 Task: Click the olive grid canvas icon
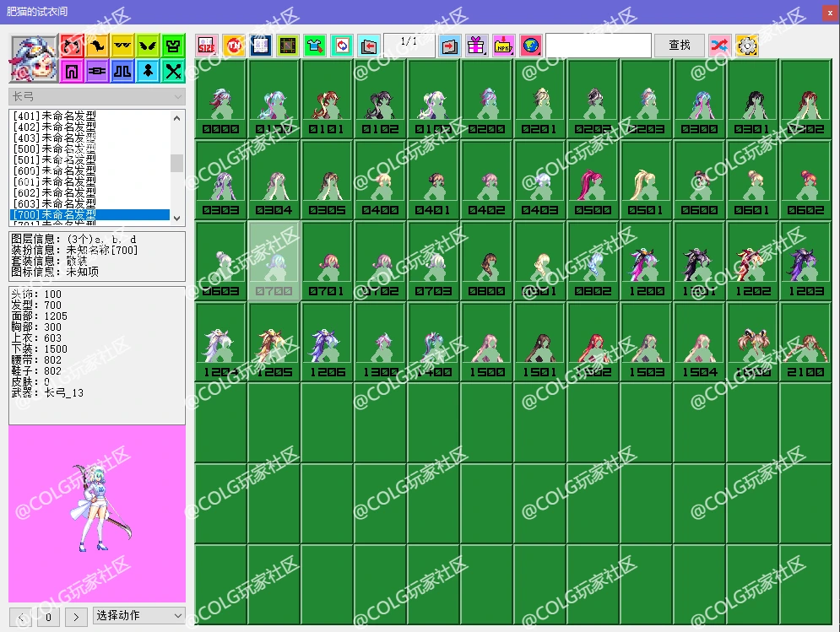(288, 46)
